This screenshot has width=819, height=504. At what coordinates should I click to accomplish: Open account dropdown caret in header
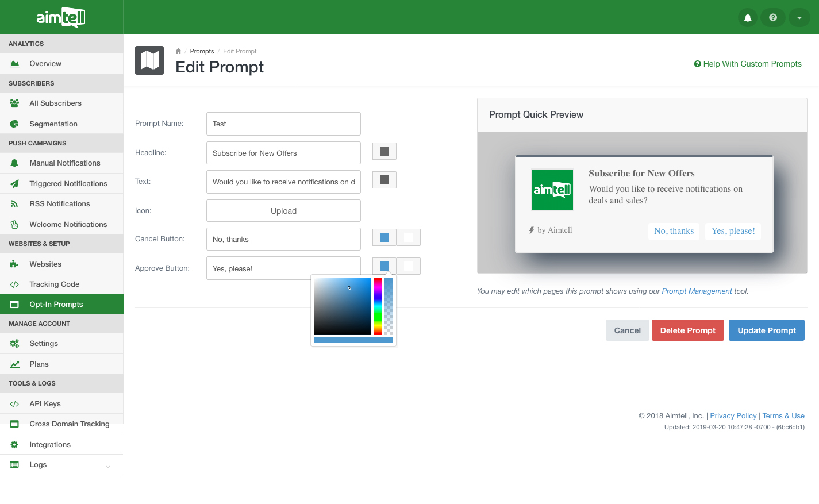pyautogui.click(x=799, y=18)
